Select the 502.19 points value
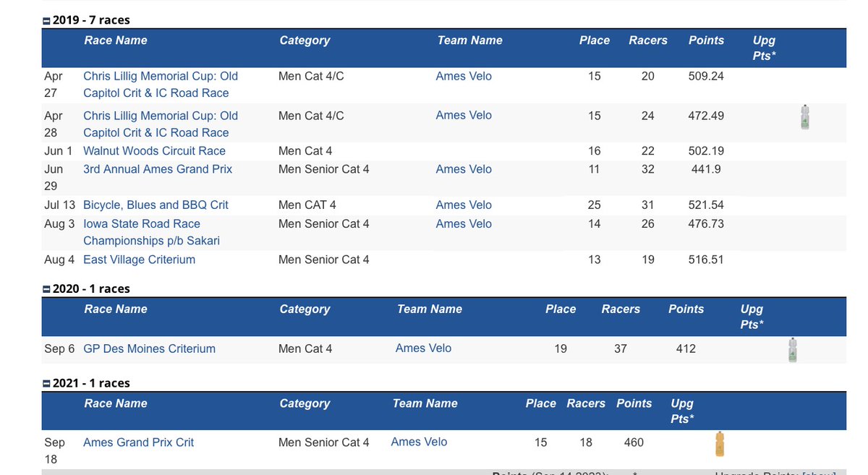 (x=706, y=151)
